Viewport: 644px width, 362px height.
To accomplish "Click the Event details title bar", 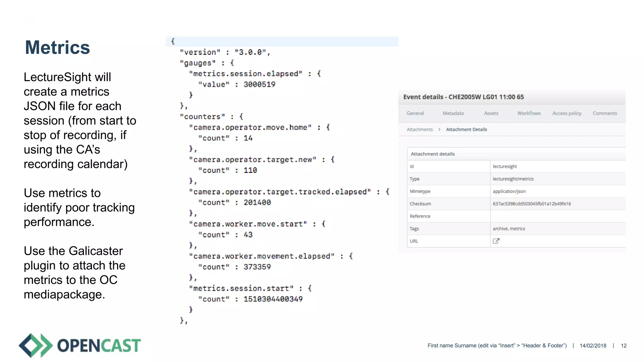I will click(x=512, y=97).
